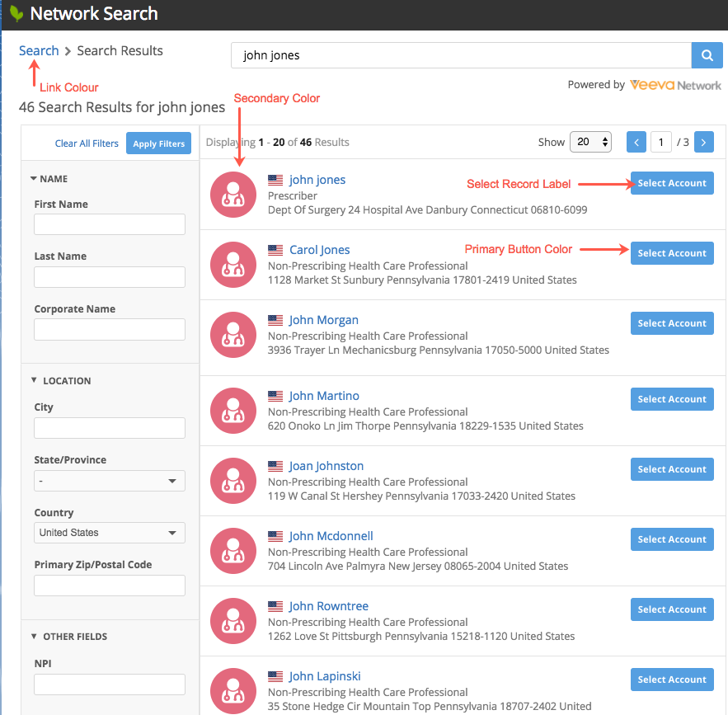Click the doctor avatar beside John Martino
The width and height of the screenshot is (728, 715).
tap(233, 411)
